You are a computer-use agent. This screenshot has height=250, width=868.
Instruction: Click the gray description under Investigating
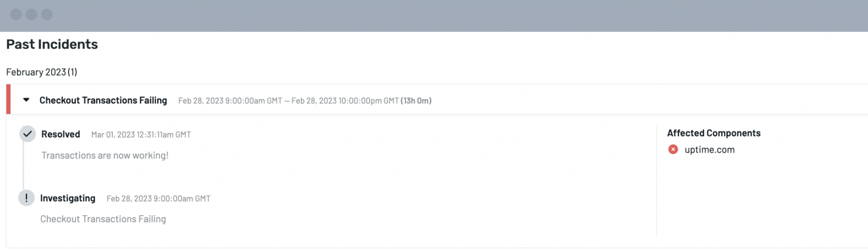click(x=103, y=219)
